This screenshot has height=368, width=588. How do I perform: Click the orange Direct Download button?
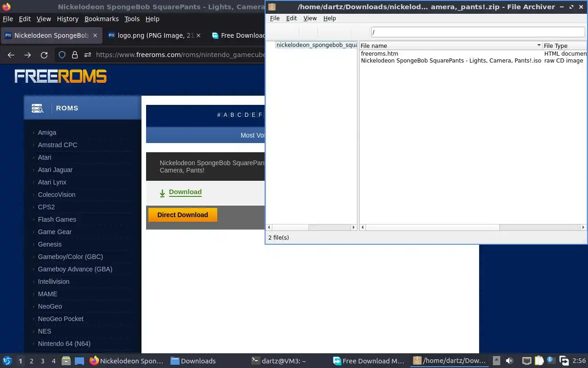(x=182, y=215)
